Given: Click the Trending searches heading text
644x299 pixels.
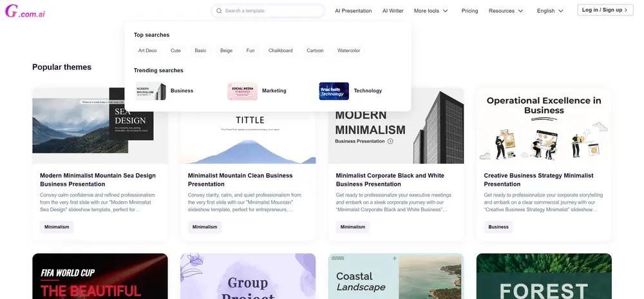Looking at the screenshot, I should [158, 71].
